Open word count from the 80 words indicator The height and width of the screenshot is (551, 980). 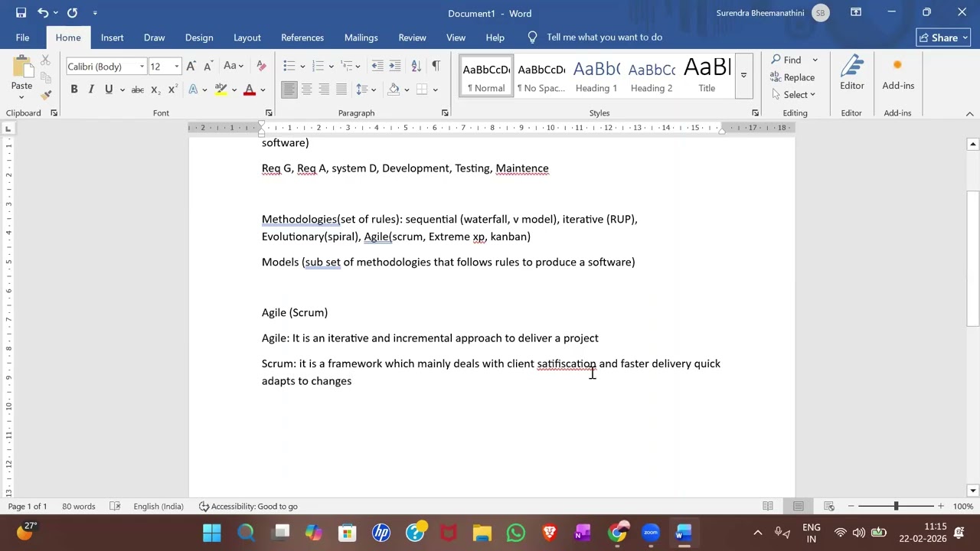pyautogui.click(x=79, y=507)
